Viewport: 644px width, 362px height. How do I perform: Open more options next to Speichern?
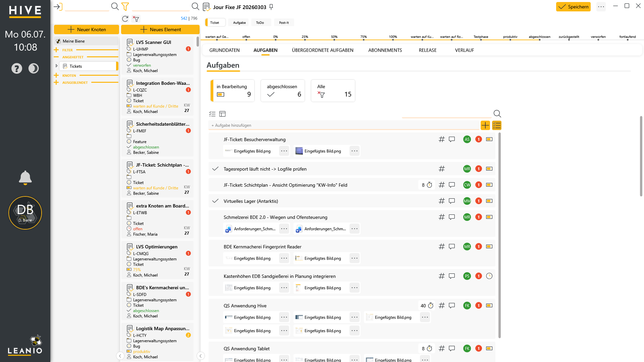tap(601, 7)
